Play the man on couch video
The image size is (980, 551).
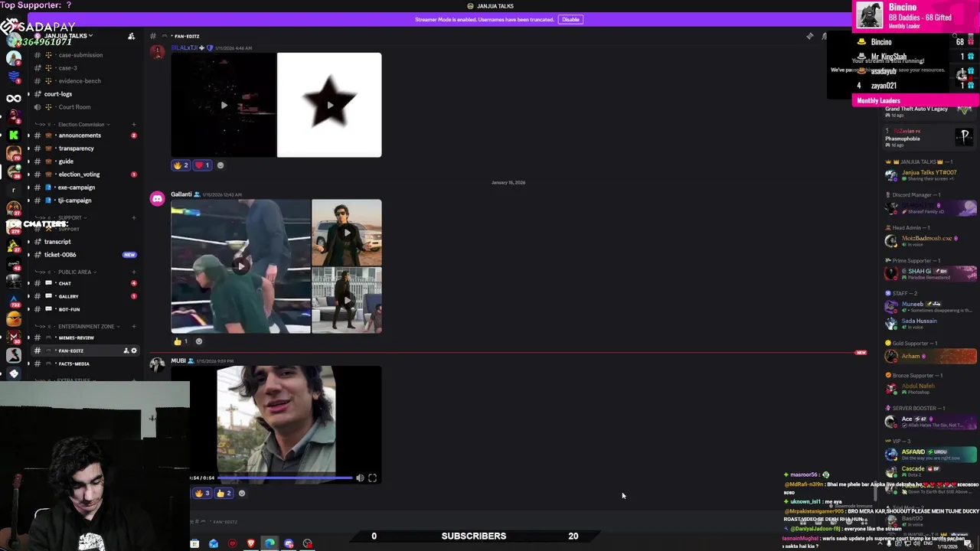pyautogui.click(x=347, y=300)
